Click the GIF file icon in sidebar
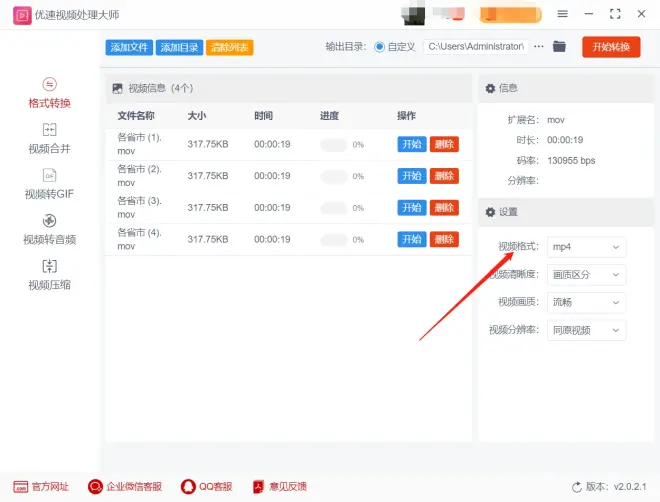 (x=49, y=175)
